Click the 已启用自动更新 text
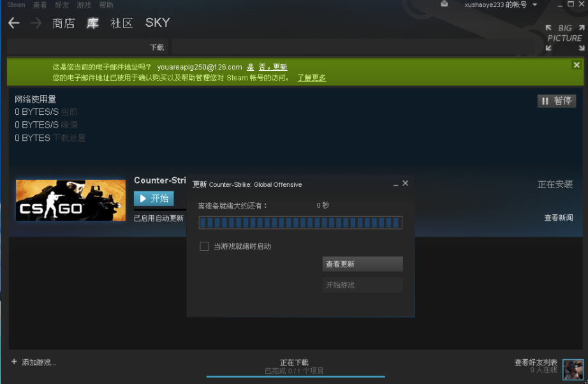The width and height of the screenshot is (588, 384). click(x=159, y=218)
